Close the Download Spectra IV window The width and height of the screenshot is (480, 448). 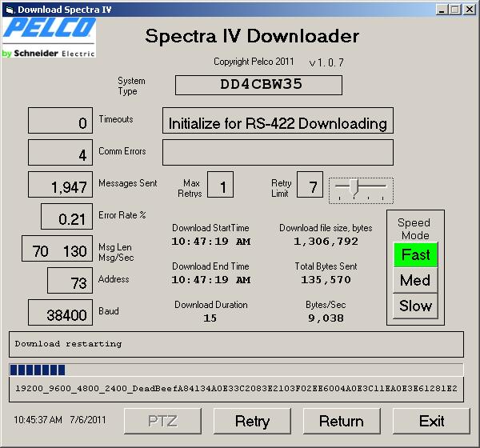(x=470, y=10)
